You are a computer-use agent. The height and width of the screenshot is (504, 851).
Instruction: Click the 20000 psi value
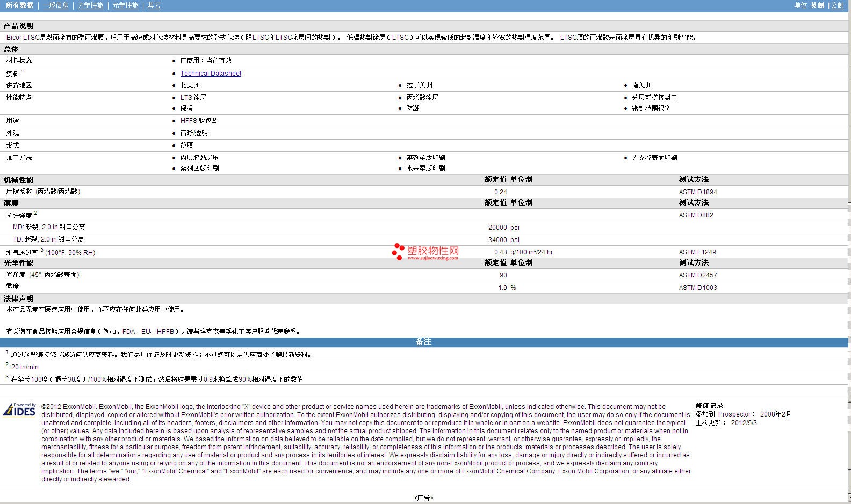[x=503, y=228]
